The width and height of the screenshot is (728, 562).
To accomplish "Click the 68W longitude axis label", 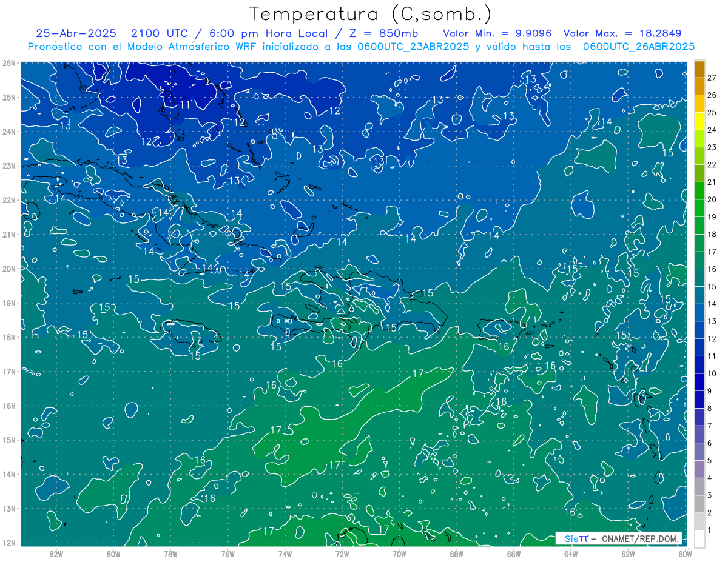I will pyautogui.click(x=457, y=554).
